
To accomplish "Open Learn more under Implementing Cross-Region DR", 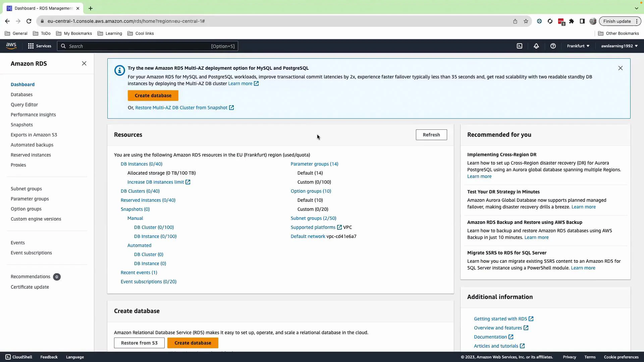I will pyautogui.click(x=479, y=176).
